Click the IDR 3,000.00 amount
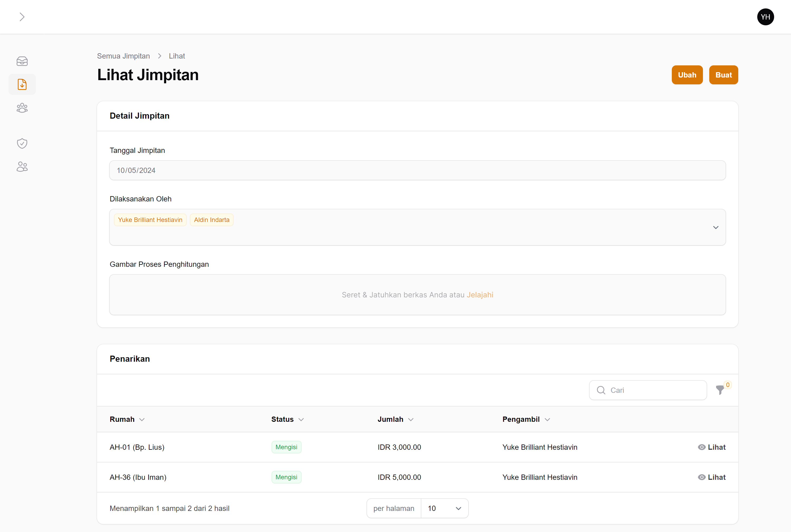The image size is (791, 532). 399,447
